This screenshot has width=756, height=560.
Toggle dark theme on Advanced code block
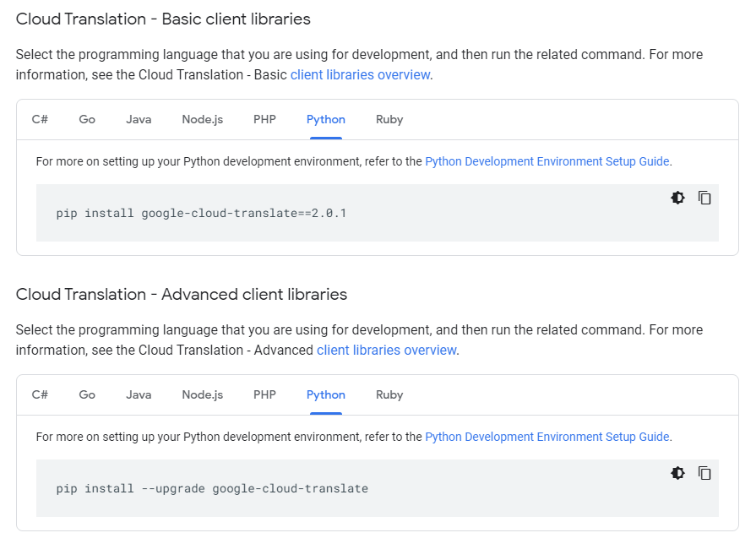(x=677, y=473)
